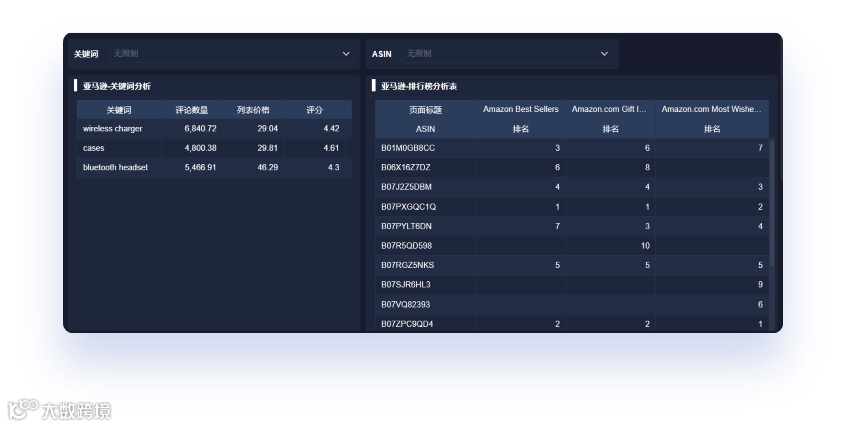Click the Amazon Best Sellers column header
The image size is (846, 427).
[x=521, y=109]
